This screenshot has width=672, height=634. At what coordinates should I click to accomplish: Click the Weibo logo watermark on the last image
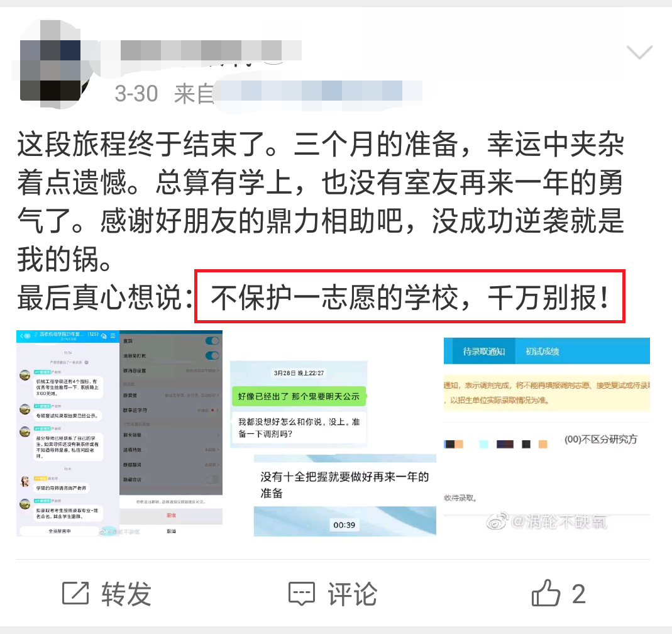(x=497, y=520)
